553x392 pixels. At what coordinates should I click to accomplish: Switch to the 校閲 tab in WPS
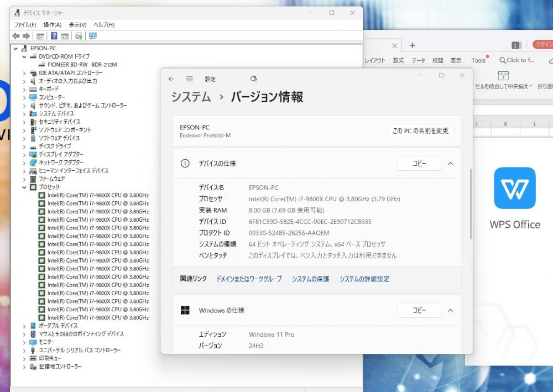click(x=437, y=61)
